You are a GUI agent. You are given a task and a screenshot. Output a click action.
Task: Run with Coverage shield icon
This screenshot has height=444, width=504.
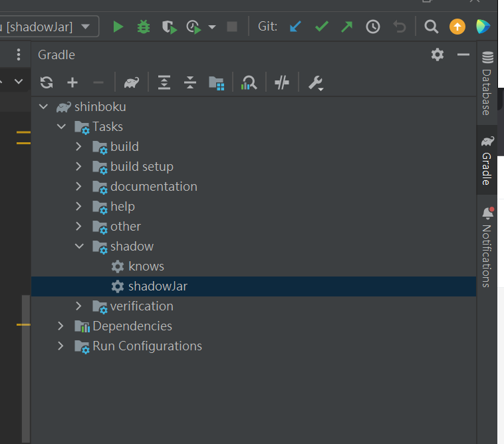[x=169, y=27]
